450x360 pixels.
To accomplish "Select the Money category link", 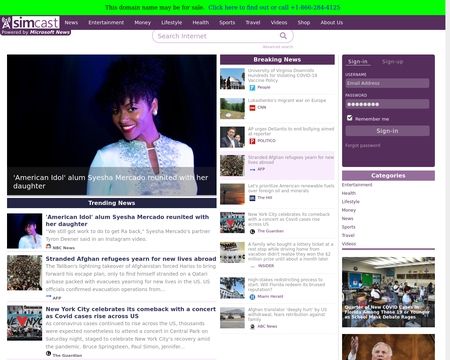I will (x=349, y=210).
